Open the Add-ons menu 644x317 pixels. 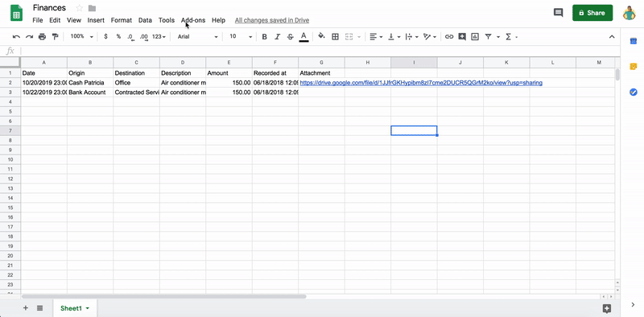(x=193, y=20)
